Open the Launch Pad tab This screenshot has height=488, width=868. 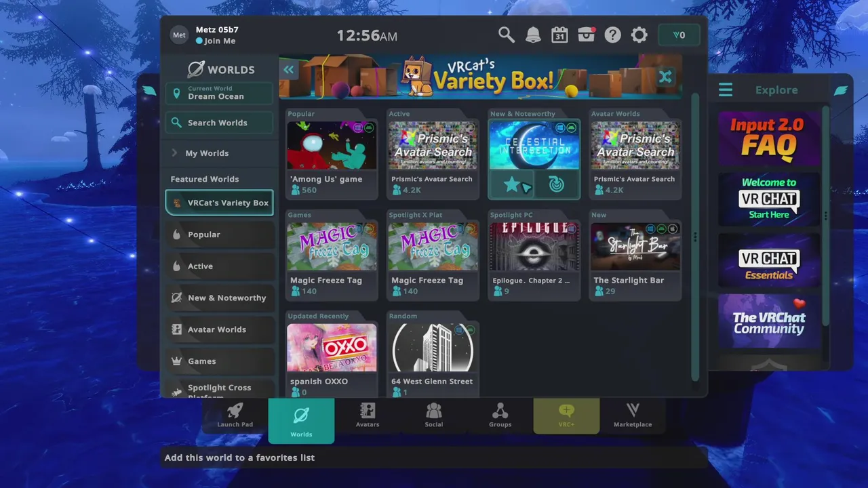click(x=235, y=415)
